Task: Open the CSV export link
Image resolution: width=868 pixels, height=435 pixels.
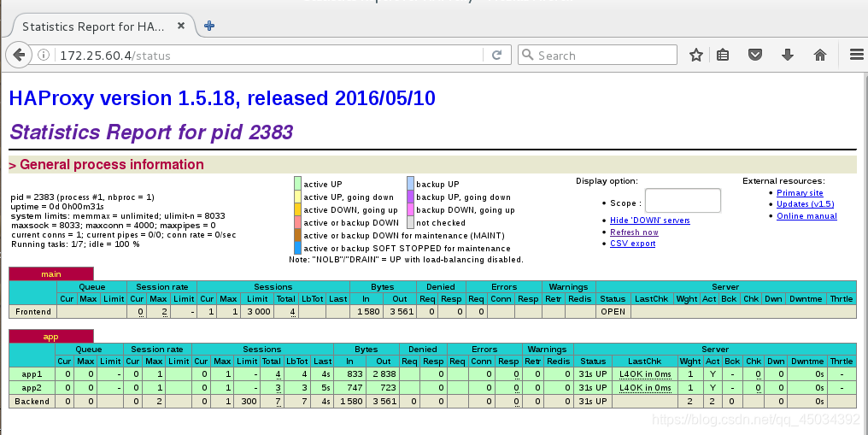Action: (633, 244)
